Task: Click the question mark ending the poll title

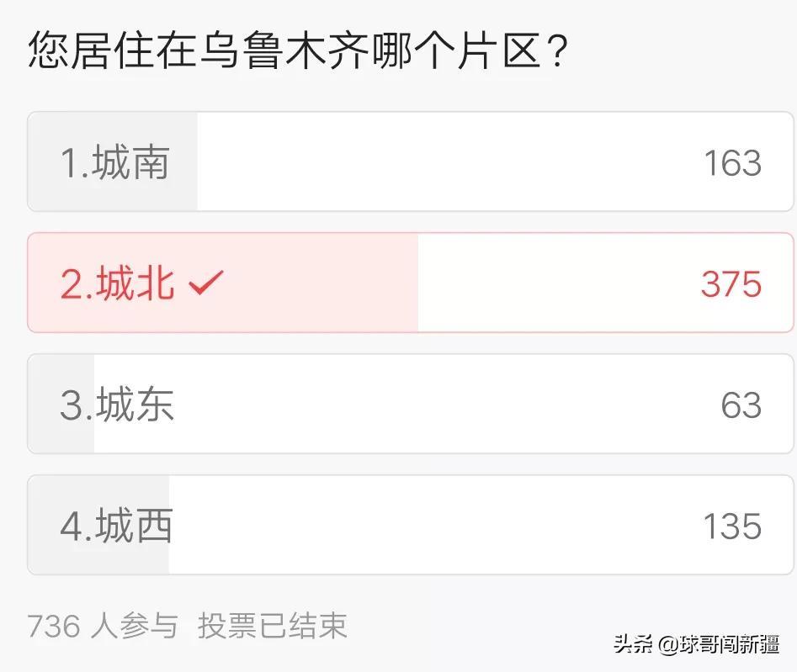Action: [558, 50]
